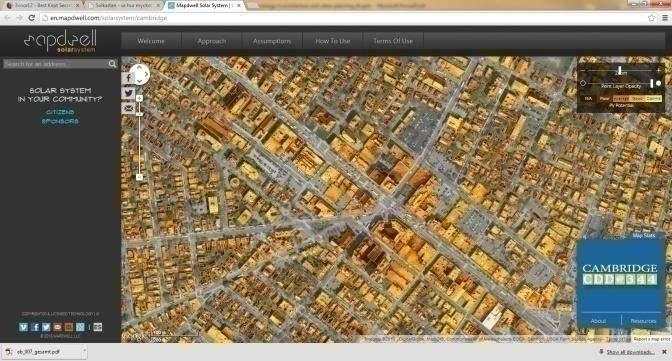Screen dimensions: 672x361
Task: Click the Mapdwell solar system logo
Action: click(x=60, y=41)
